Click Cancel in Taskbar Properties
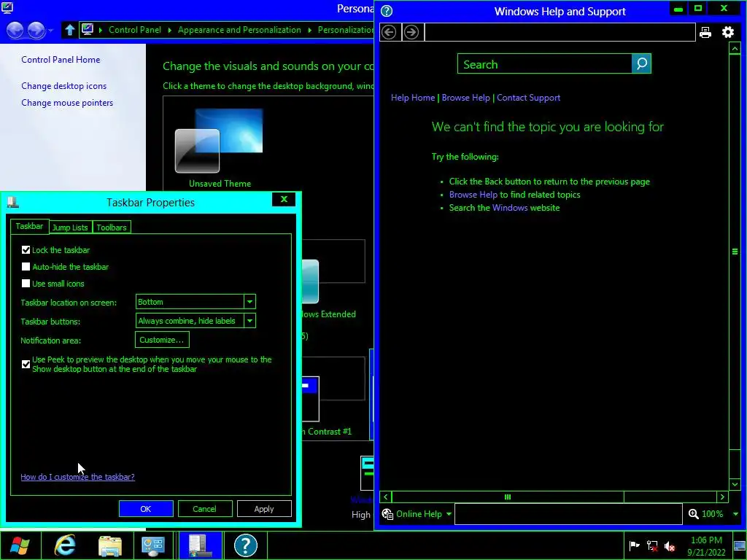This screenshot has width=747, height=560. coord(205,508)
